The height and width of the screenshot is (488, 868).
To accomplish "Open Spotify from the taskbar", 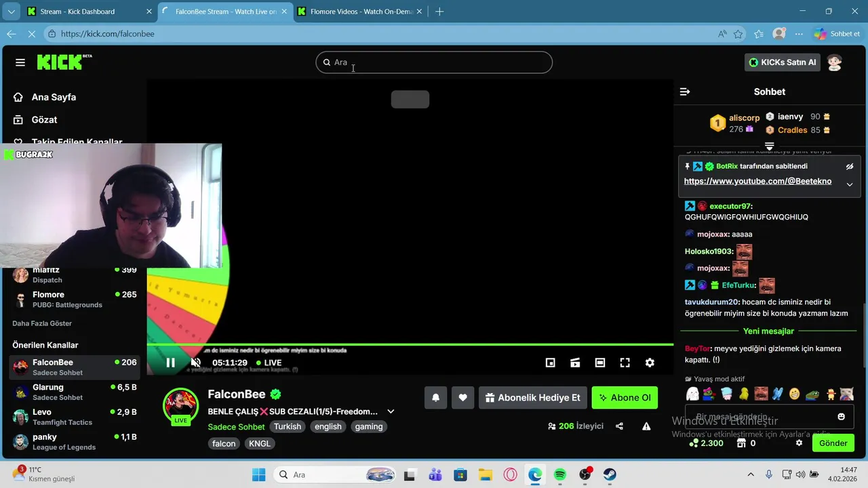I will 559,474.
